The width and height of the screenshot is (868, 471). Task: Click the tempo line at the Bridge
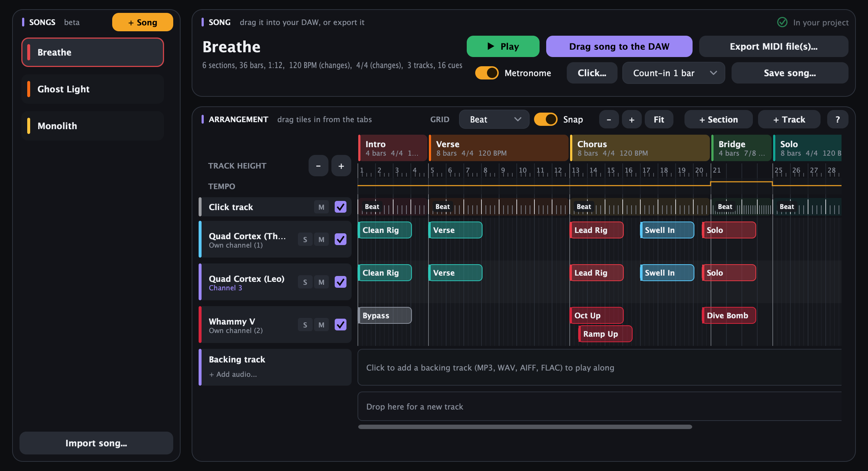(741, 182)
